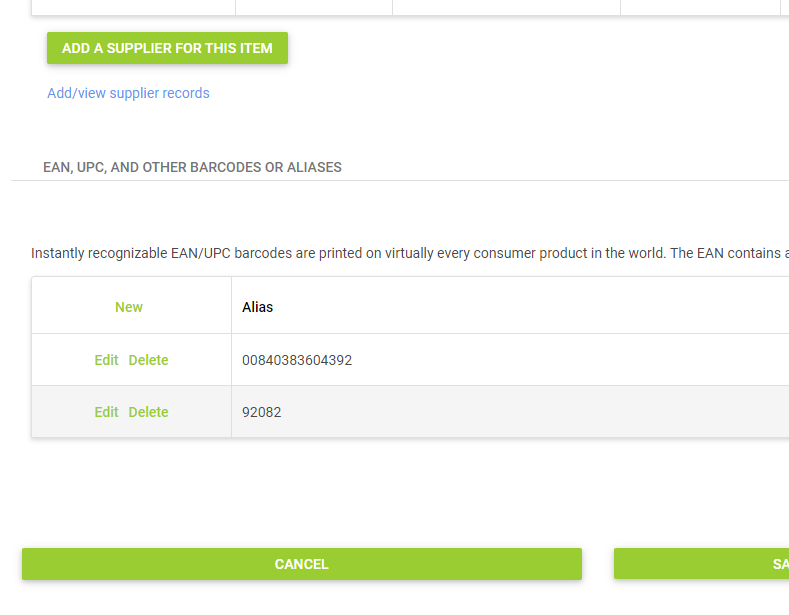Select the Alias column header

[x=258, y=307]
